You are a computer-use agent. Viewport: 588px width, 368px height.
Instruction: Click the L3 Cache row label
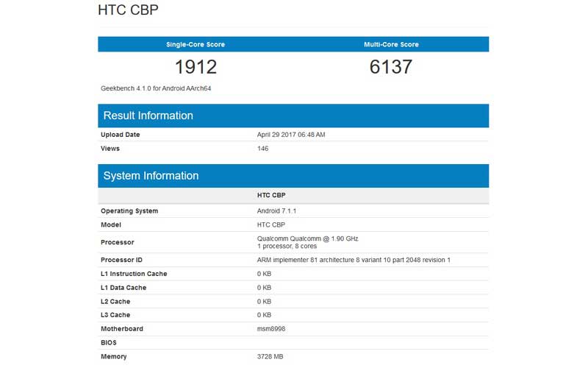pyautogui.click(x=115, y=315)
